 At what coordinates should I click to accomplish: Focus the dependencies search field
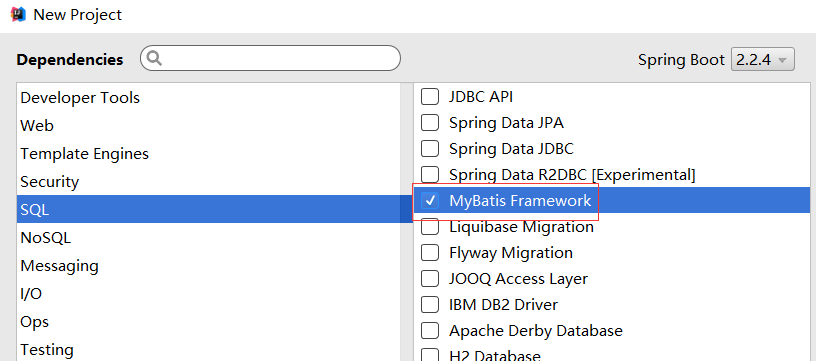tap(270, 58)
